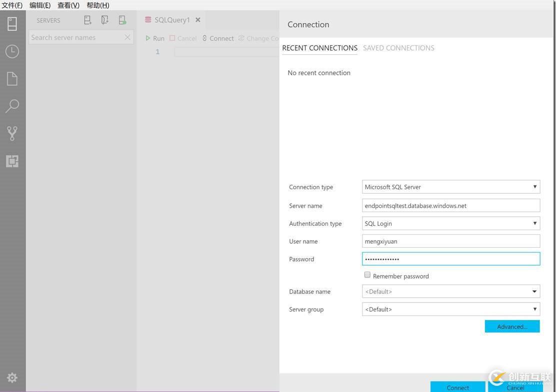Open the Server group dropdown
The height and width of the screenshot is (392, 556).
[x=451, y=309]
